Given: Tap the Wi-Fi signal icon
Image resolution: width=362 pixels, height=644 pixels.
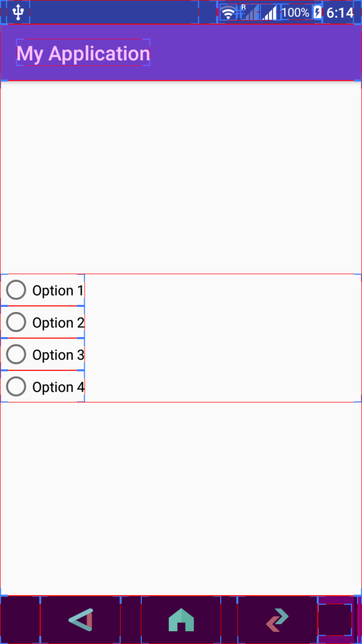Looking at the screenshot, I should [x=228, y=13].
